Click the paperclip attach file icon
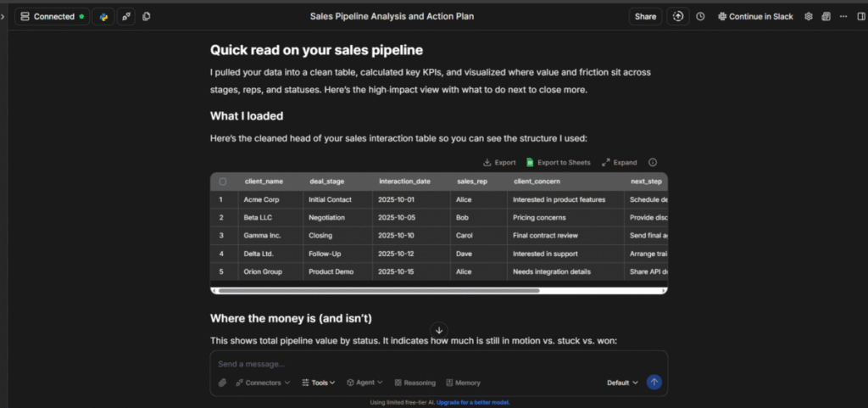 (x=222, y=383)
